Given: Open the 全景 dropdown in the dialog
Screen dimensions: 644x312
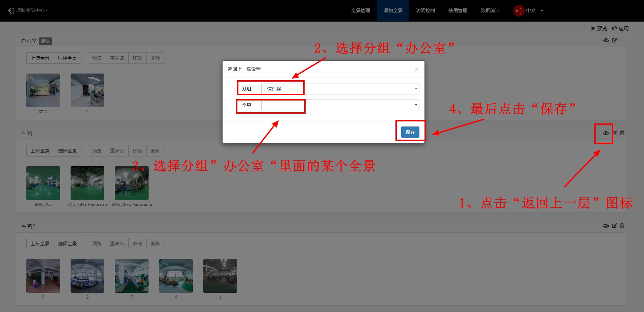Looking at the screenshot, I should tap(340, 105).
